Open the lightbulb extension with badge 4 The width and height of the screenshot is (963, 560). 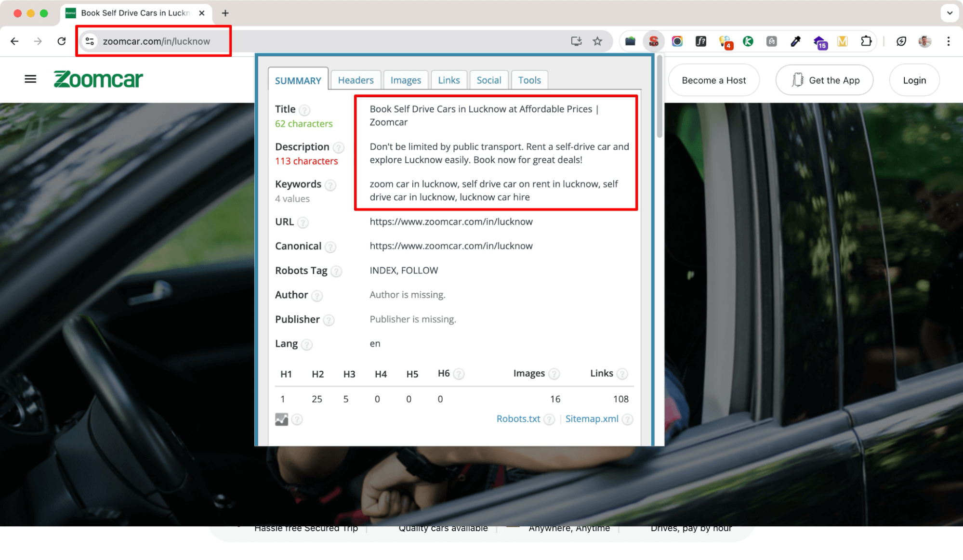(725, 42)
